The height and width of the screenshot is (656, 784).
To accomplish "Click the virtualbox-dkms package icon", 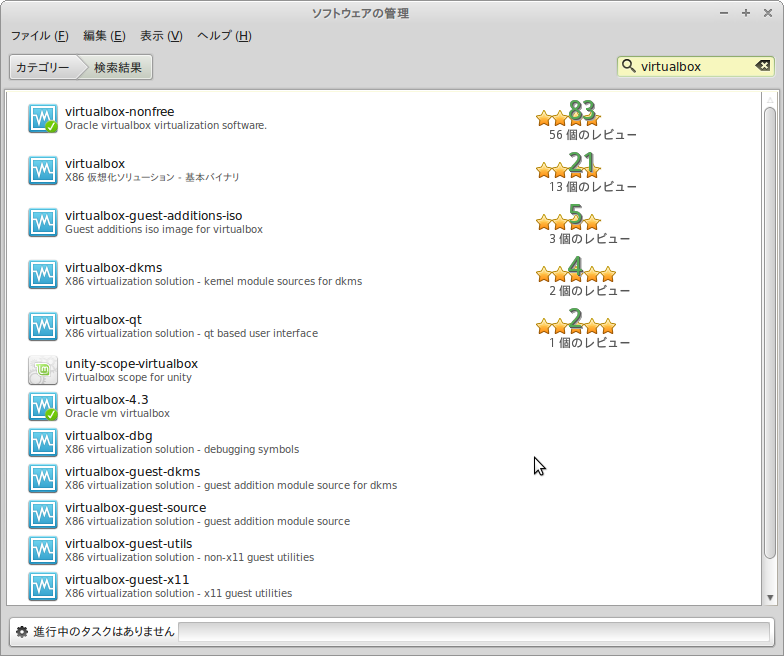I will click(x=42, y=274).
